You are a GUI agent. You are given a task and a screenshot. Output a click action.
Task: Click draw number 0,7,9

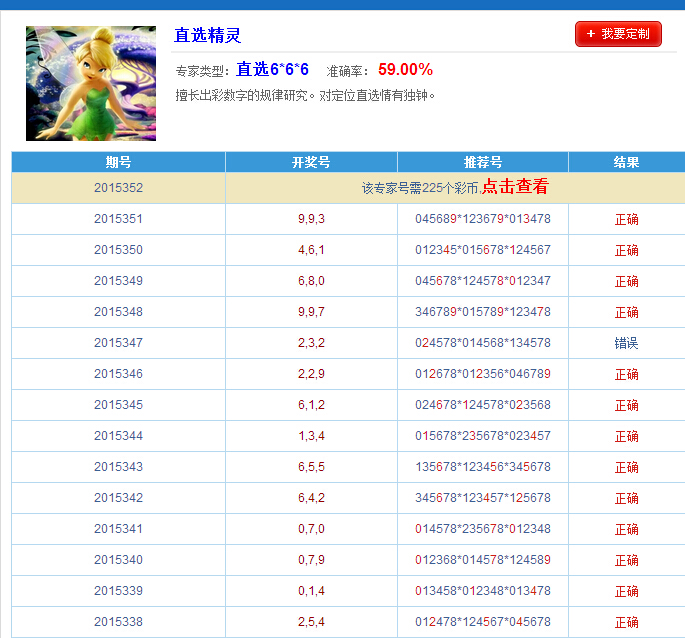tap(311, 560)
